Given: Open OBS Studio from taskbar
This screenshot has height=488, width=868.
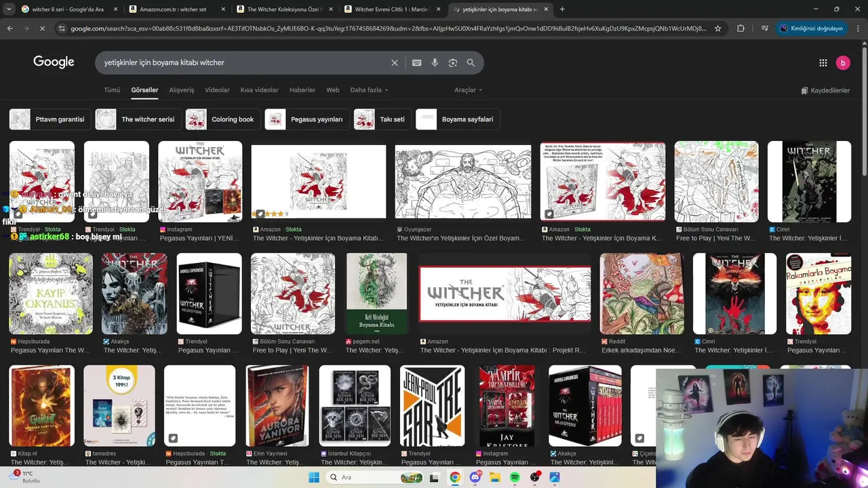Looking at the screenshot, I should (x=535, y=477).
